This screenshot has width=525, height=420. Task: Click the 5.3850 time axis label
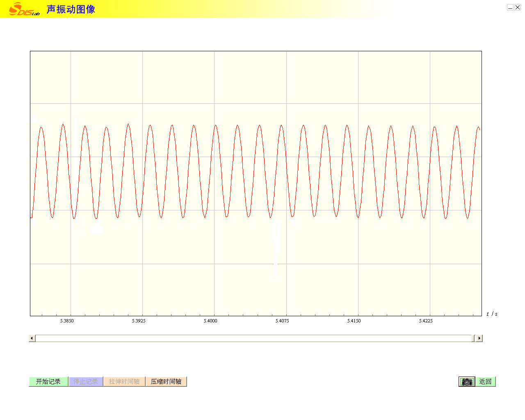tap(67, 321)
